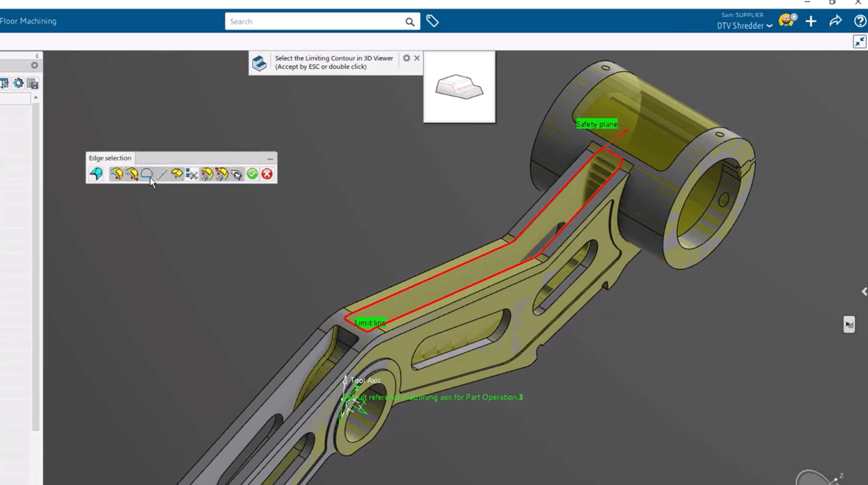Click the remove selection icon in Edge selection
Screen dimensions: 868x485
coord(192,174)
